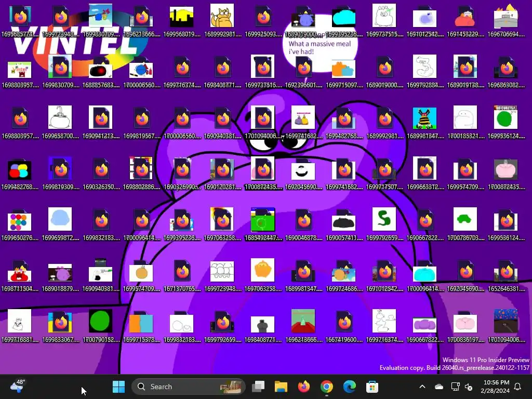Select desktop file 1690326350
The height and width of the screenshot is (399, 532).
101,173
